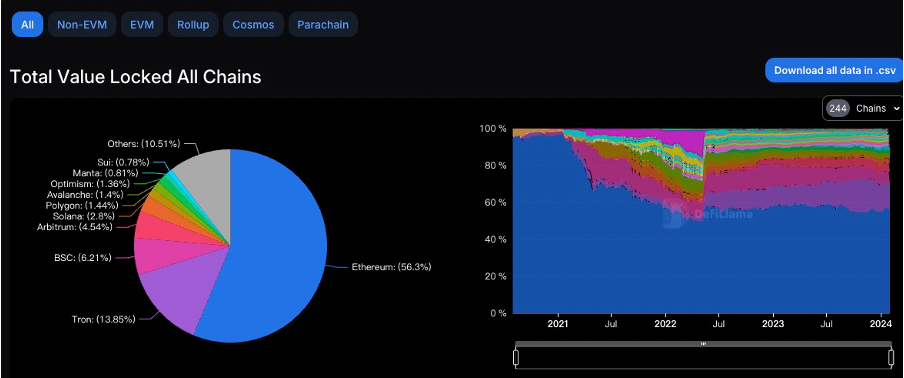
Task: Select the All chains filter tab
Action: (27, 25)
